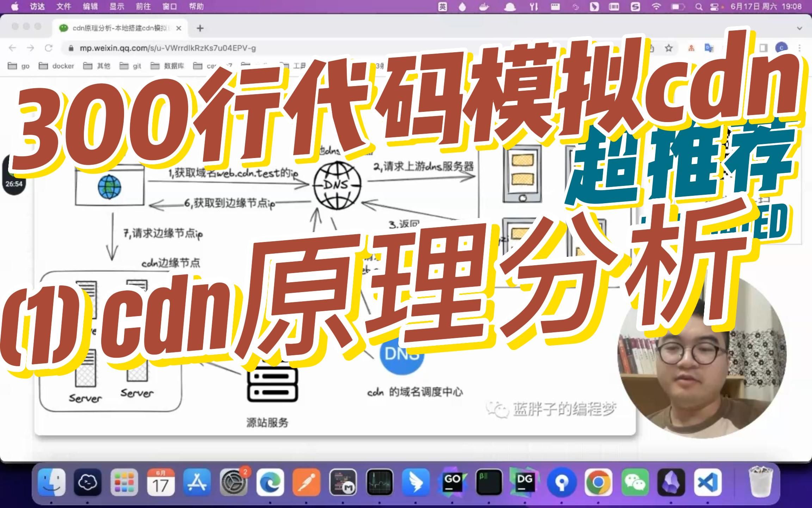The height and width of the screenshot is (508, 812).
Task: Open the 窗口 menu
Action: pos(170,6)
